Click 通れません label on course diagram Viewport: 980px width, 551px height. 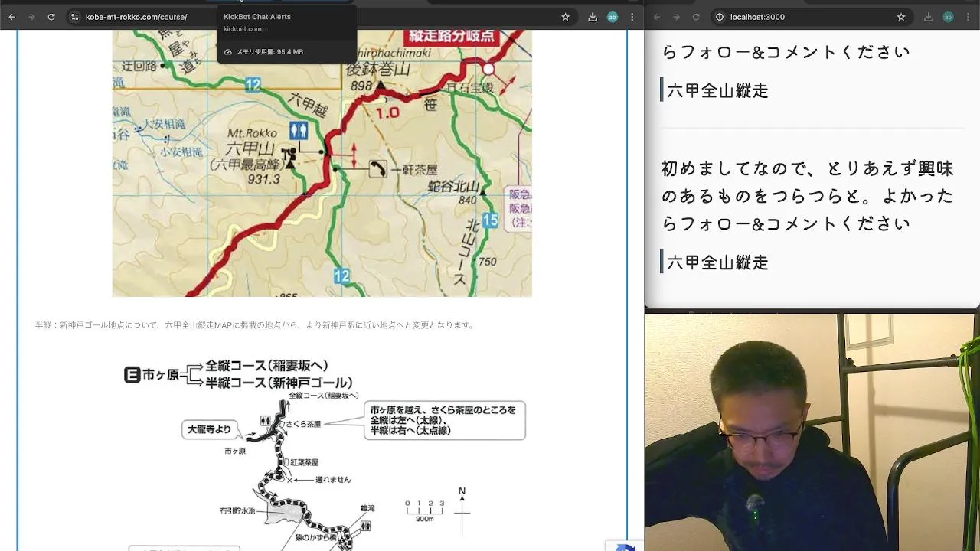[x=333, y=480]
